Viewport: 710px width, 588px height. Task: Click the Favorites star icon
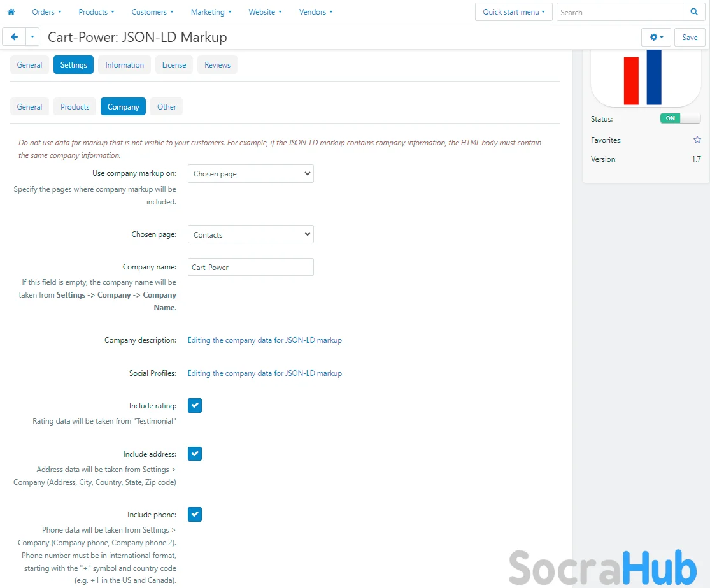[x=697, y=140]
